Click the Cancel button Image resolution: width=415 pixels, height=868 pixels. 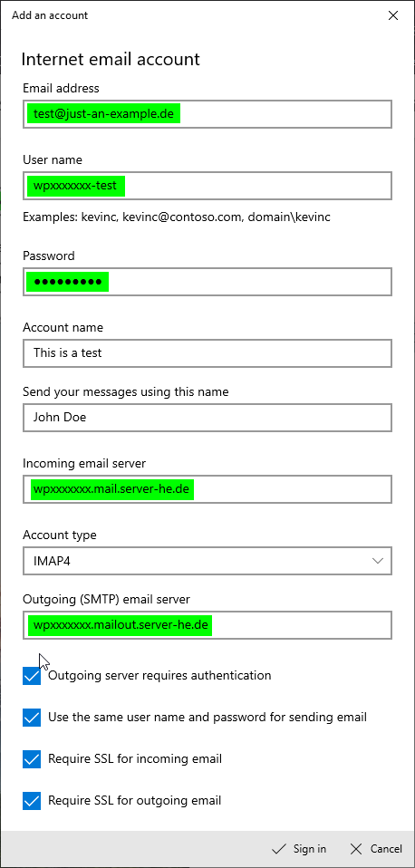tap(376, 849)
